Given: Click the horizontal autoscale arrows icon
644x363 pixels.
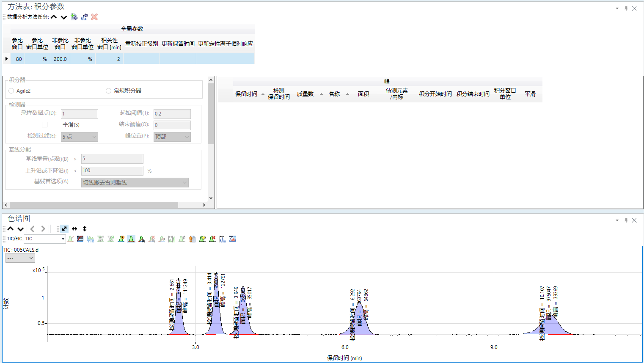Looking at the screenshot, I should coord(74,229).
